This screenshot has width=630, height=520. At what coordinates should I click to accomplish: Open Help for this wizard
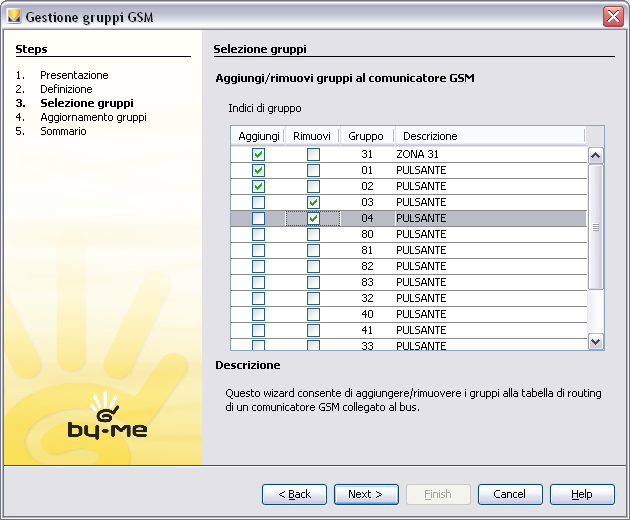[x=582, y=494]
